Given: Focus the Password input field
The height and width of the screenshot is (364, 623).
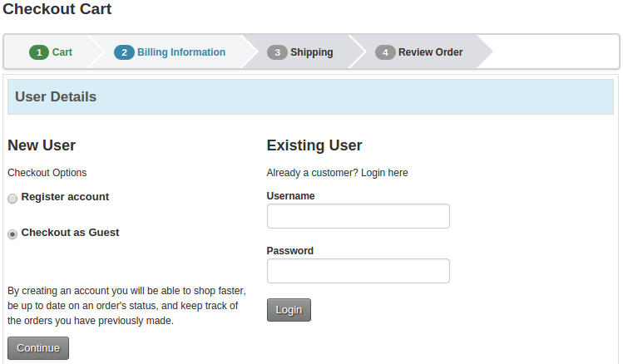Looking at the screenshot, I should (358, 271).
